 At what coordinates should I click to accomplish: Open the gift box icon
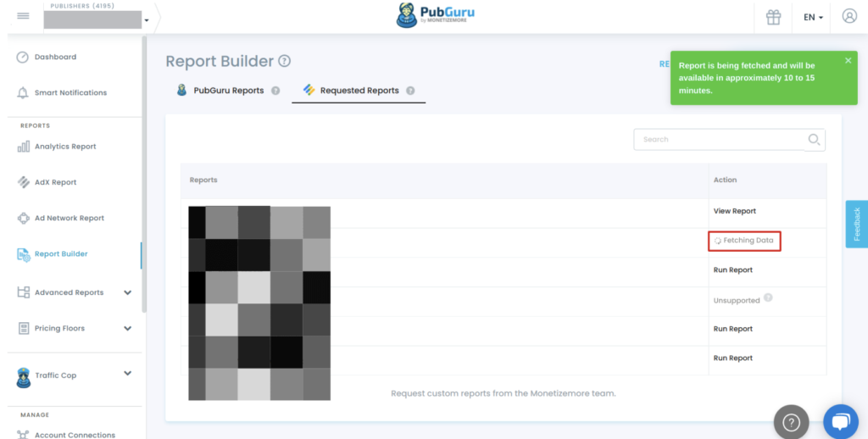773,17
